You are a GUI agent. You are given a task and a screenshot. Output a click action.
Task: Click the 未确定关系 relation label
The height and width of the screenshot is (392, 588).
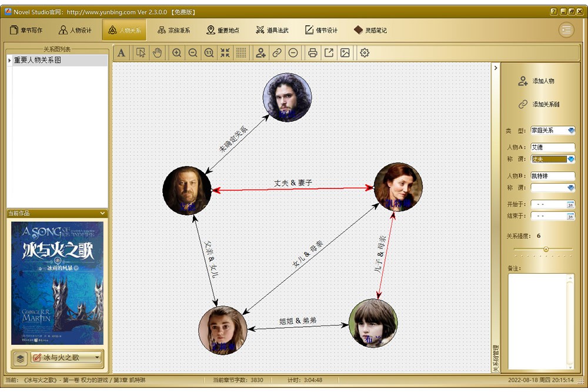tap(233, 139)
